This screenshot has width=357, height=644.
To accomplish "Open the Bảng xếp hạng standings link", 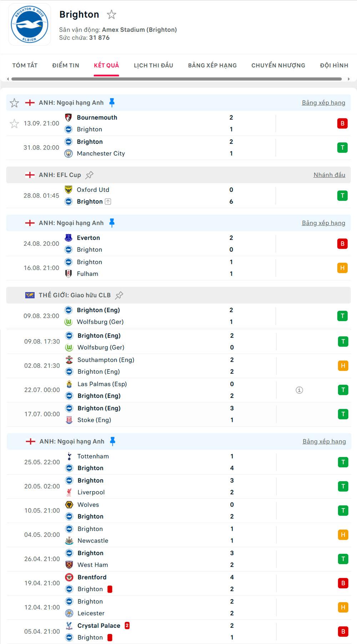I will click(x=323, y=102).
